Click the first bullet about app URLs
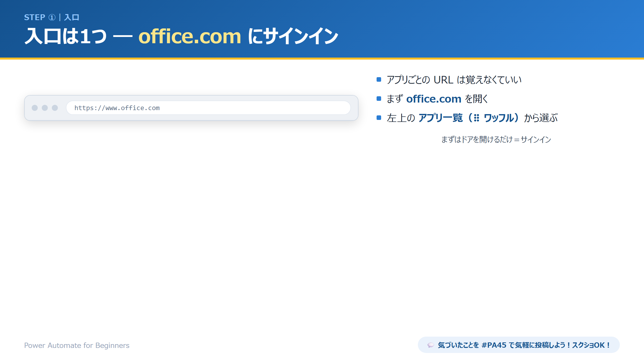Screen dimensions: 644x362 pos(454,80)
